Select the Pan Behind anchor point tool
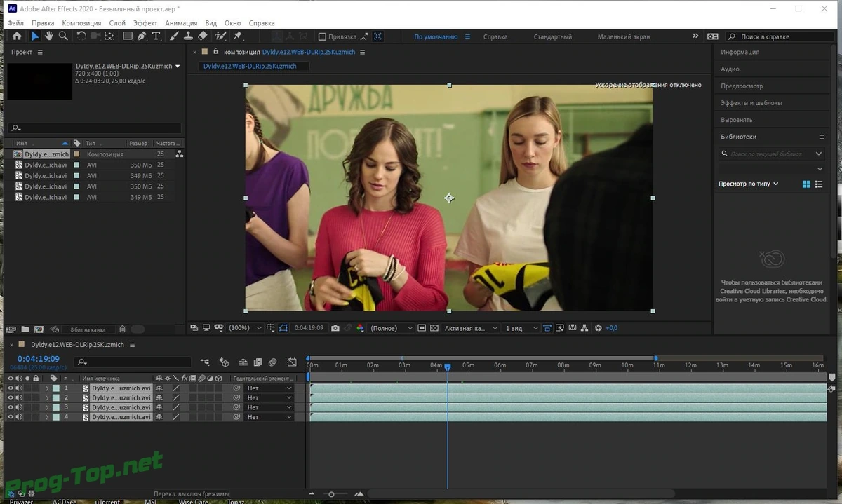This screenshot has width=842, height=504. (x=110, y=36)
